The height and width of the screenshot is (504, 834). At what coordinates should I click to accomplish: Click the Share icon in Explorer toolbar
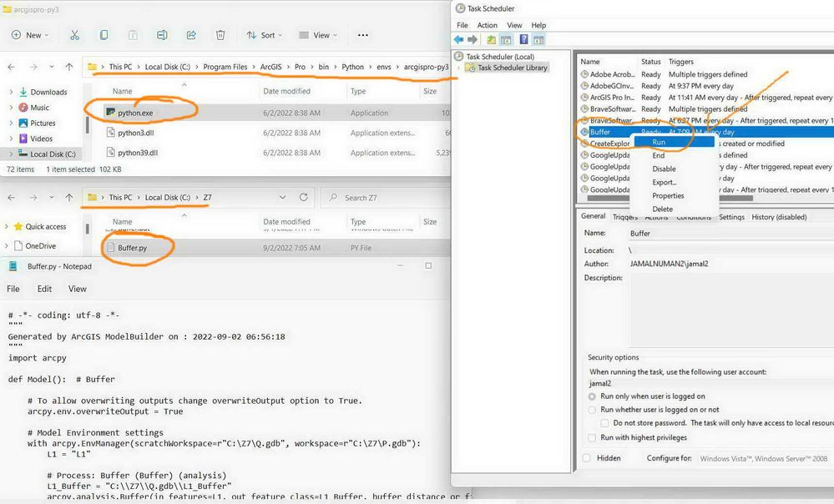point(191,35)
